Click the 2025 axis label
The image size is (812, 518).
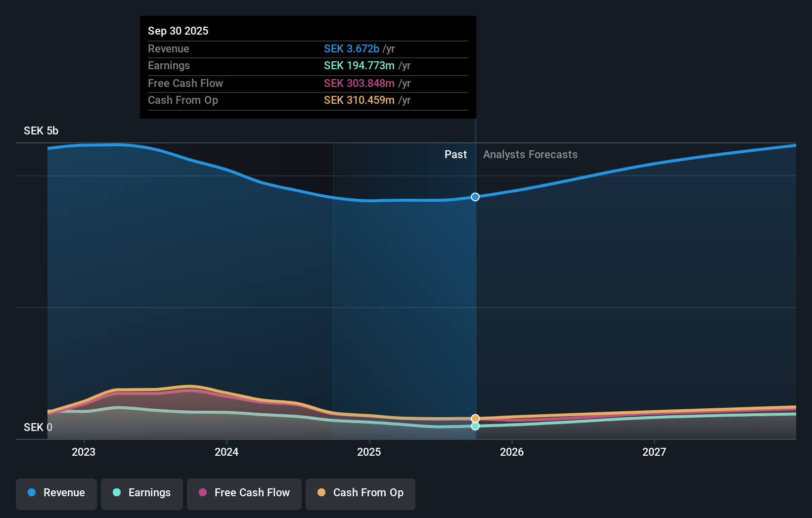click(369, 452)
